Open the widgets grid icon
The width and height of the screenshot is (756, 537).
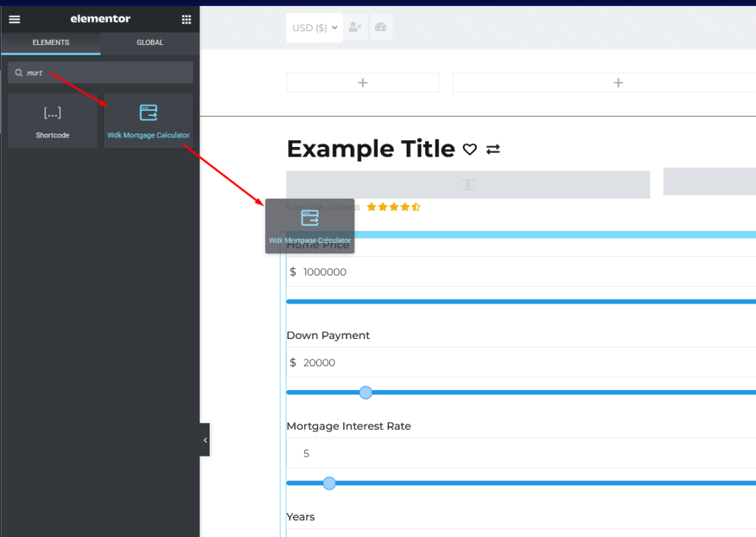[x=186, y=19]
